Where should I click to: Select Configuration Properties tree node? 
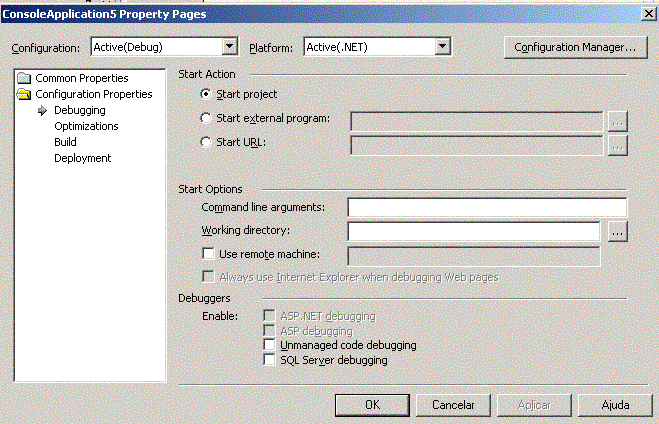coord(94,94)
